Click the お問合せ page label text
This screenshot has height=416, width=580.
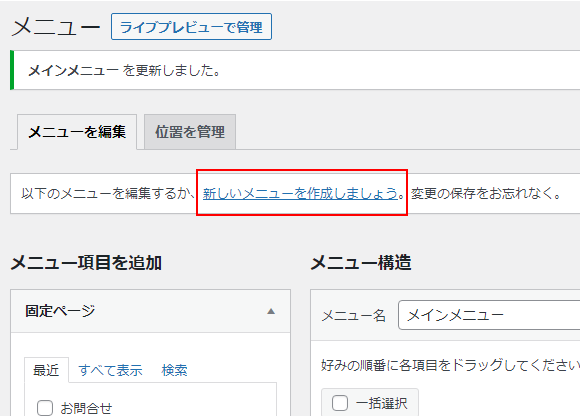pos(86,408)
